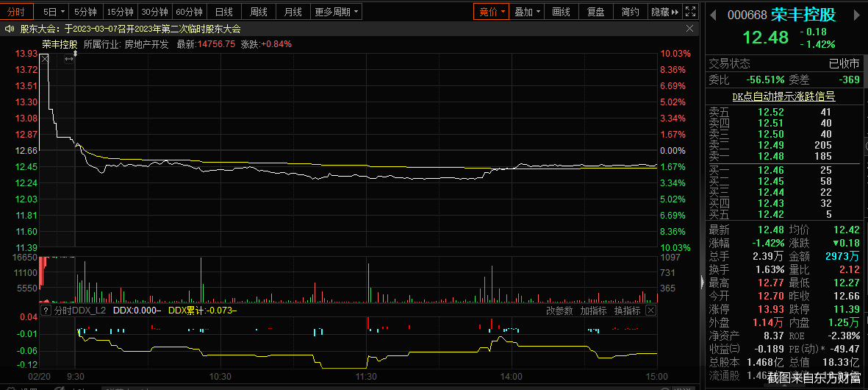Click the fullscreen expand icon in toolbar
This screenshot has height=390, width=868.
pyautogui.click(x=689, y=12)
